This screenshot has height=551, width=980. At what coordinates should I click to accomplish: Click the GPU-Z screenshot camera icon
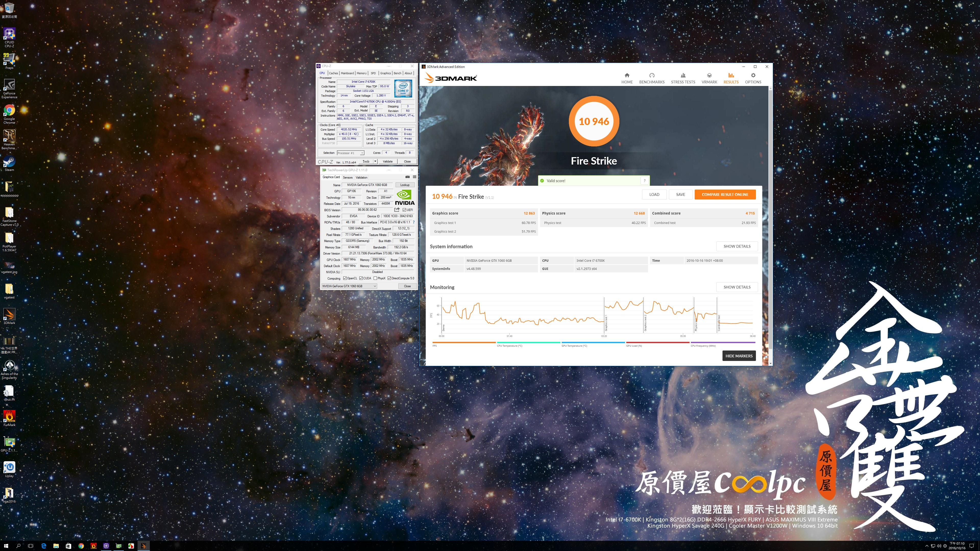tap(408, 177)
